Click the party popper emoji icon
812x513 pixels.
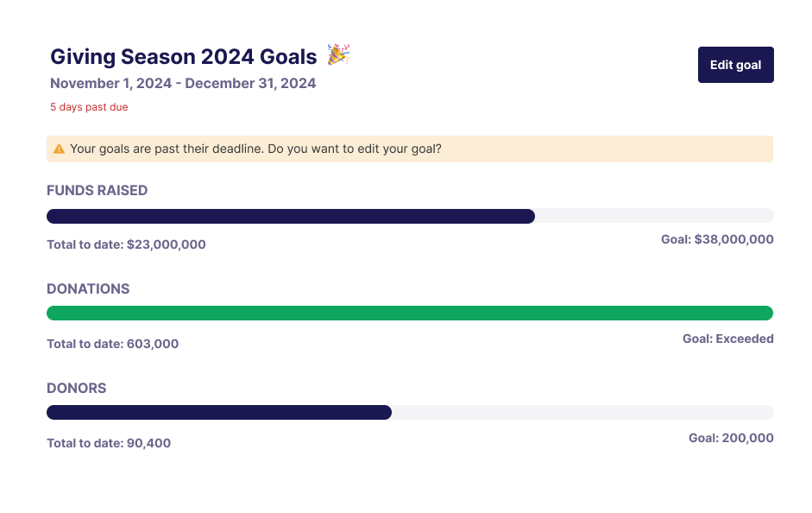(338, 55)
